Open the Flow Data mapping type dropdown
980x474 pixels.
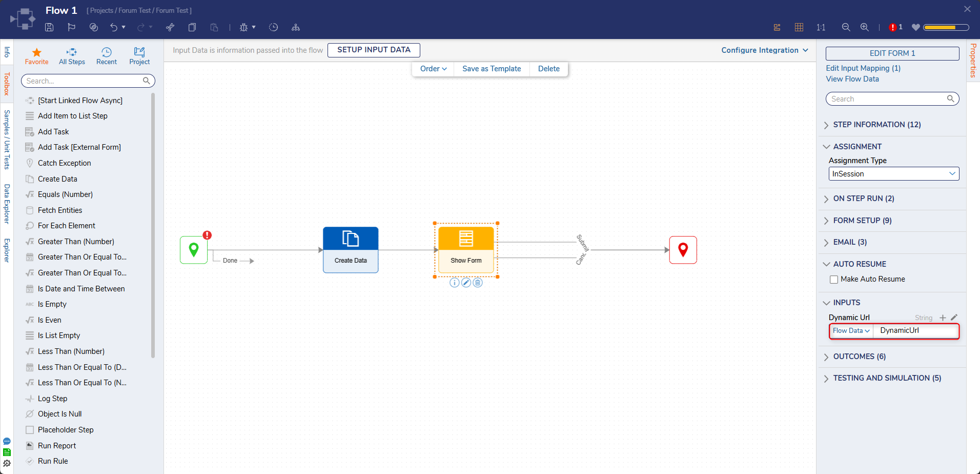851,331
